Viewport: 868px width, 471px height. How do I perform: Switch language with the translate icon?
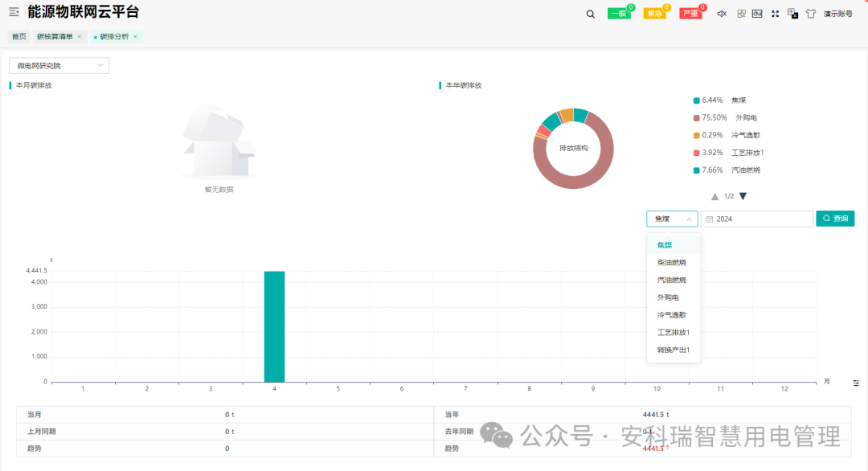tap(792, 14)
